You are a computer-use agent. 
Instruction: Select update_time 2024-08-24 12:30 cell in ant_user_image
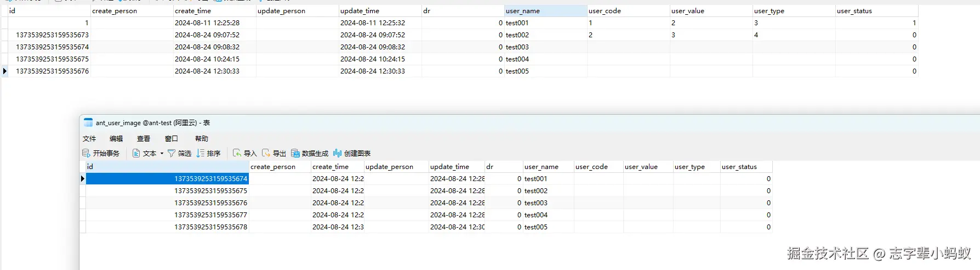pyautogui.click(x=457, y=227)
